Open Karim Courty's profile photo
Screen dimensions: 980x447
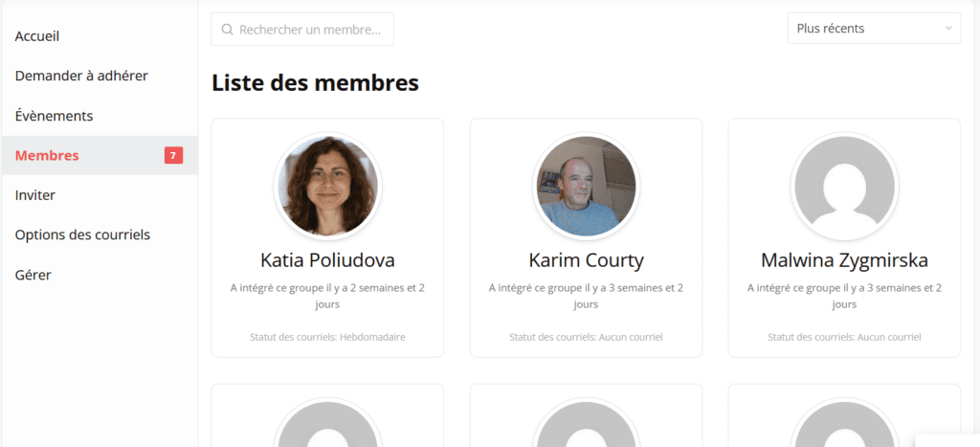pos(586,187)
